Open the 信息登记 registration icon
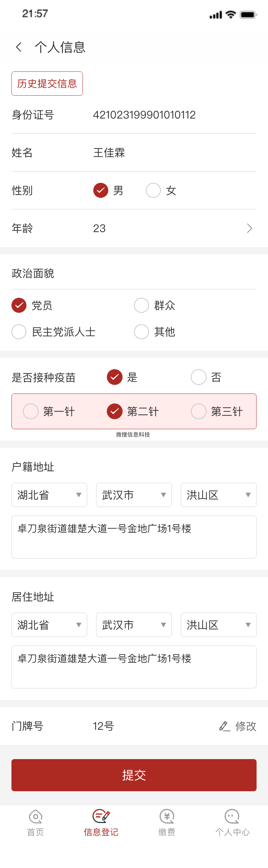 coord(101,816)
